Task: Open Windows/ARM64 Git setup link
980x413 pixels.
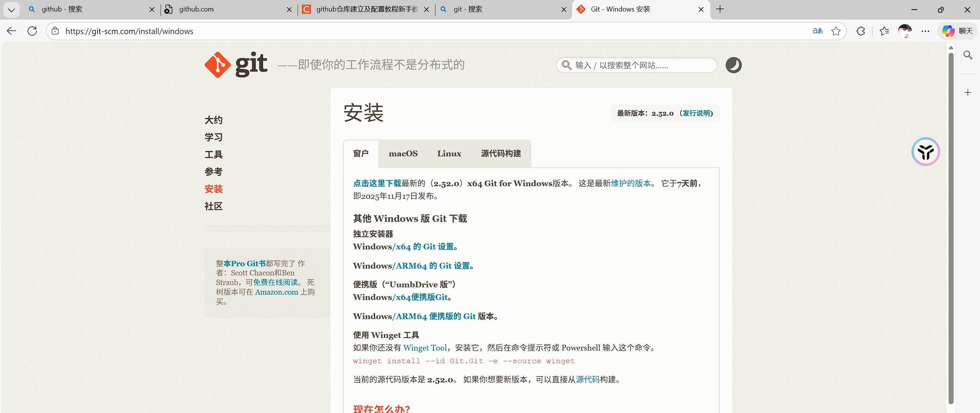Action: click(432, 266)
